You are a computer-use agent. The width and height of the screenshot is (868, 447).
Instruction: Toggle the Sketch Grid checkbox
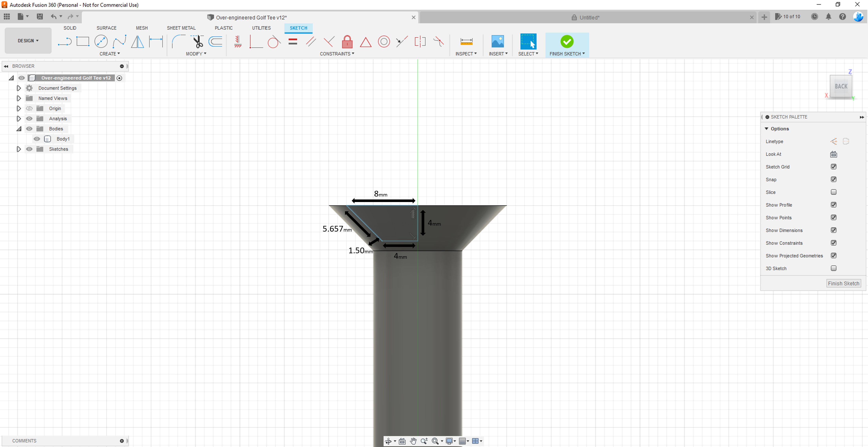(x=833, y=167)
